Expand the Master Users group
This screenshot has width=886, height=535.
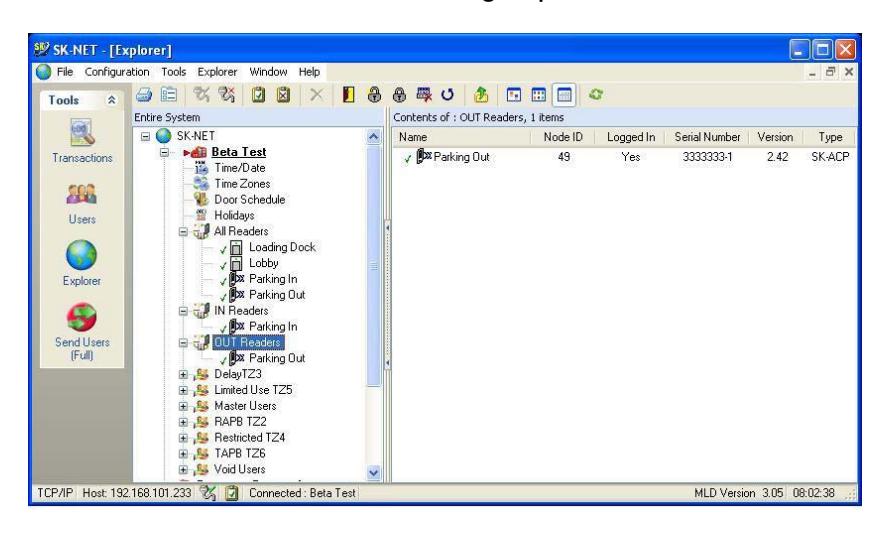pyautogui.click(x=183, y=406)
